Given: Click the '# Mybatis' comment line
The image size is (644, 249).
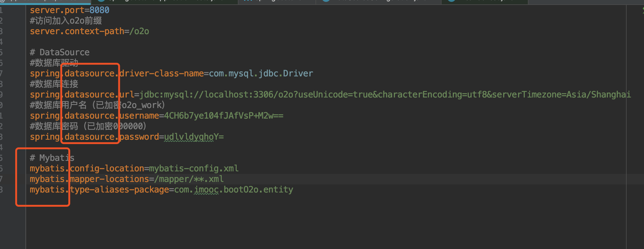Looking at the screenshot, I should tap(52, 158).
